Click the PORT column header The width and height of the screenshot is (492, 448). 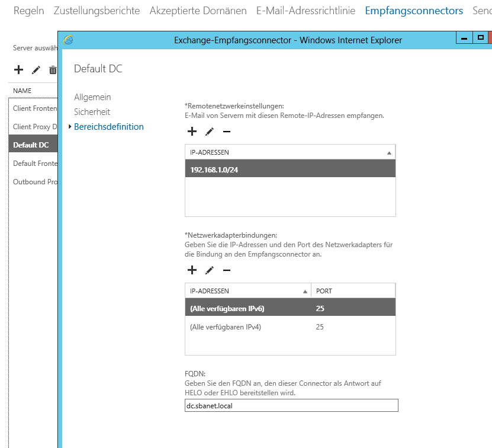(353, 291)
